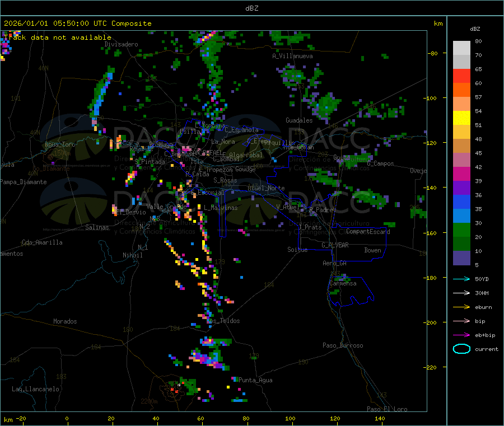Click the Lag.Llancanelo map label
504x426 pixels.
(x=35, y=389)
